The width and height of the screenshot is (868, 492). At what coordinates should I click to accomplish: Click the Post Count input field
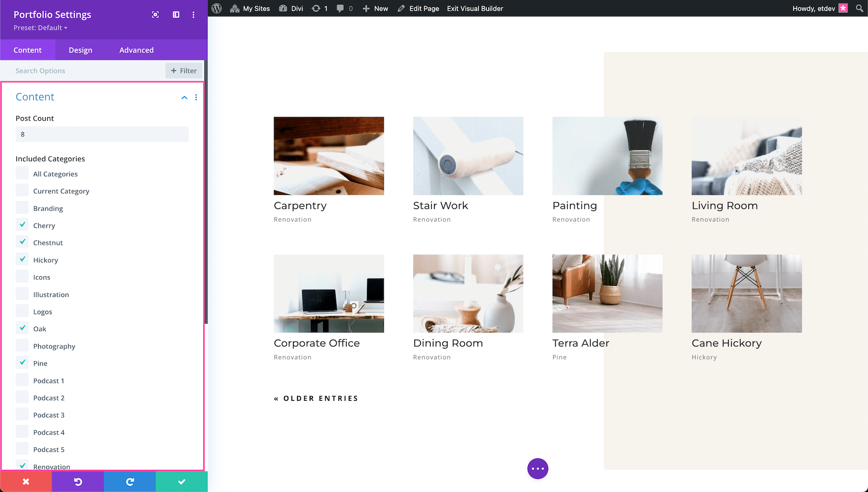[102, 134]
